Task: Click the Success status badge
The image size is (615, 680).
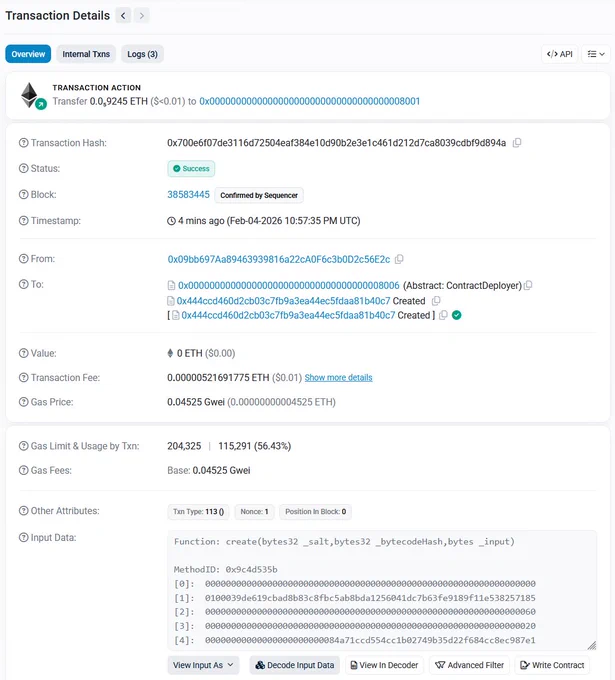Action: pos(191,169)
